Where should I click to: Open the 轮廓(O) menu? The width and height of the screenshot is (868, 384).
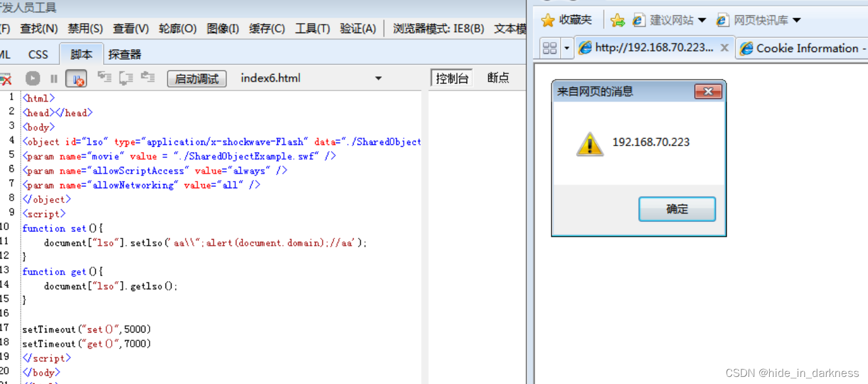(x=177, y=28)
